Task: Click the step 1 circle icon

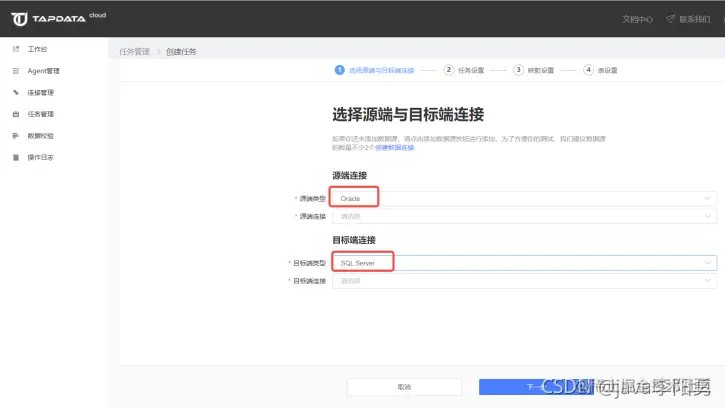Action: (339, 70)
